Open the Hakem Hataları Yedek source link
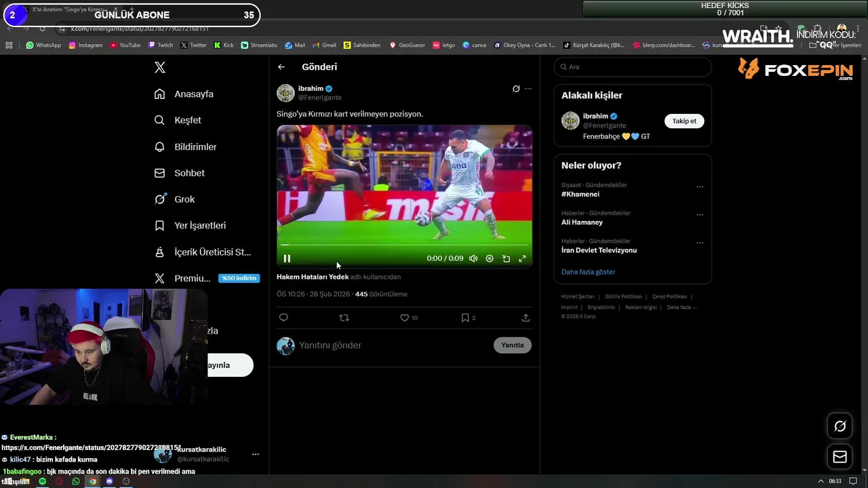868x488 pixels. point(313,277)
